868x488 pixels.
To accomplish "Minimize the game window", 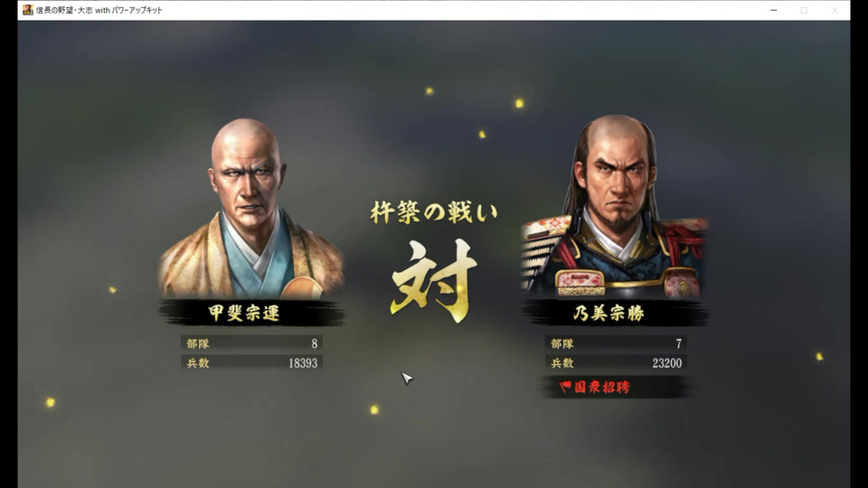I will [773, 10].
